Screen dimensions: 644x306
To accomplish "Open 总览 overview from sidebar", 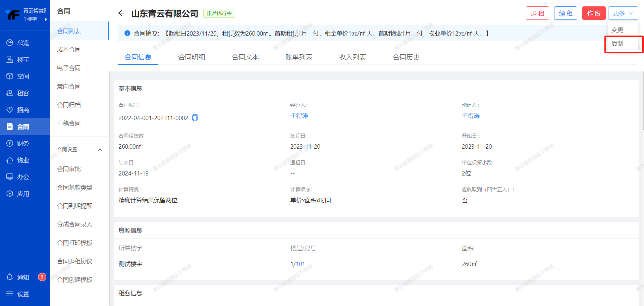I will coord(23,43).
